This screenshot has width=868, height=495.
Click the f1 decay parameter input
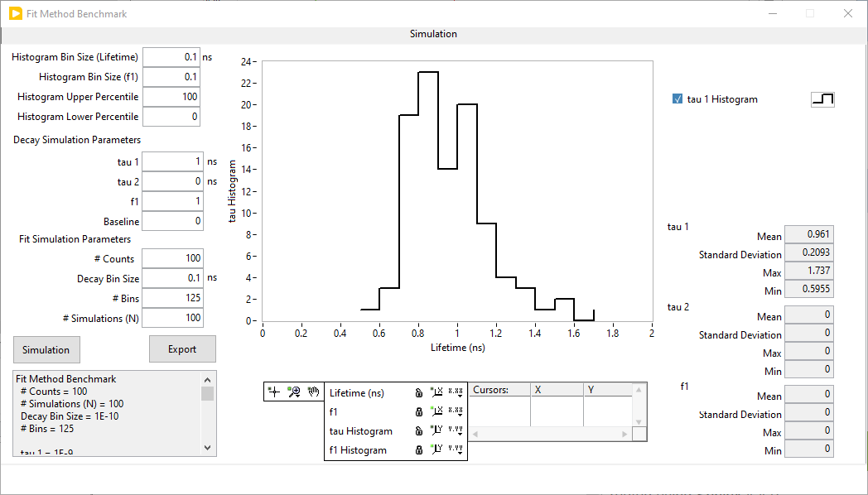tap(172, 201)
